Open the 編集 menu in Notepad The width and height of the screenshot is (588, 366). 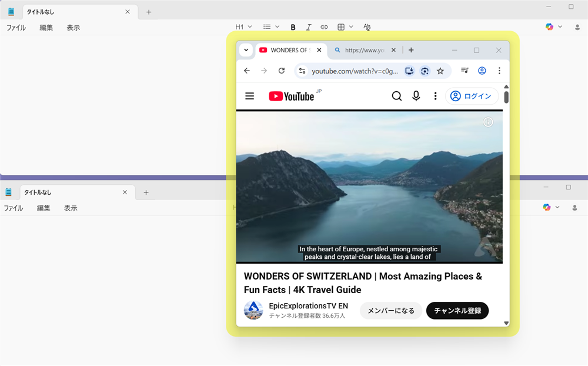coord(45,27)
